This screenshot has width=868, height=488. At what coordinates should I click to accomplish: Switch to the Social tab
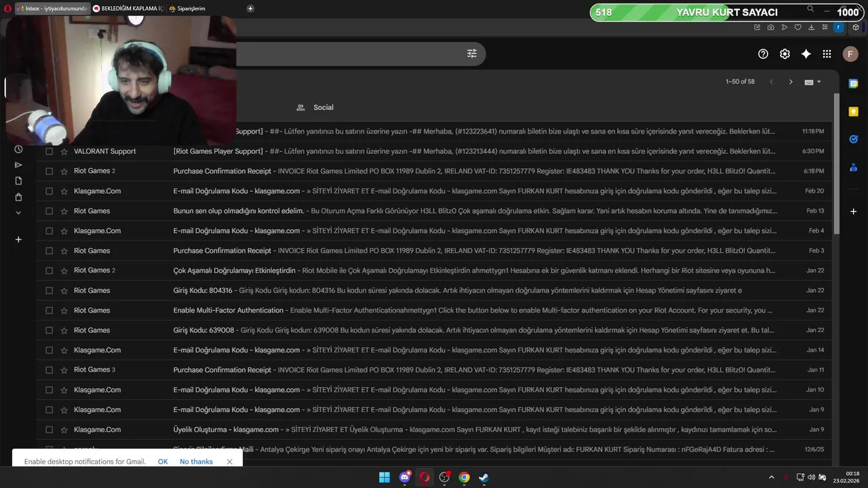tap(315, 107)
